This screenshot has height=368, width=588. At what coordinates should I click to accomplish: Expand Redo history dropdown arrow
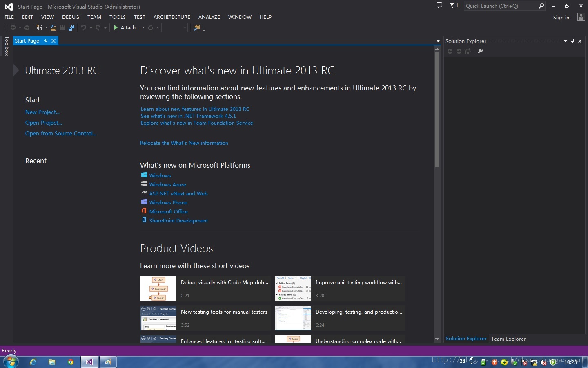(105, 28)
